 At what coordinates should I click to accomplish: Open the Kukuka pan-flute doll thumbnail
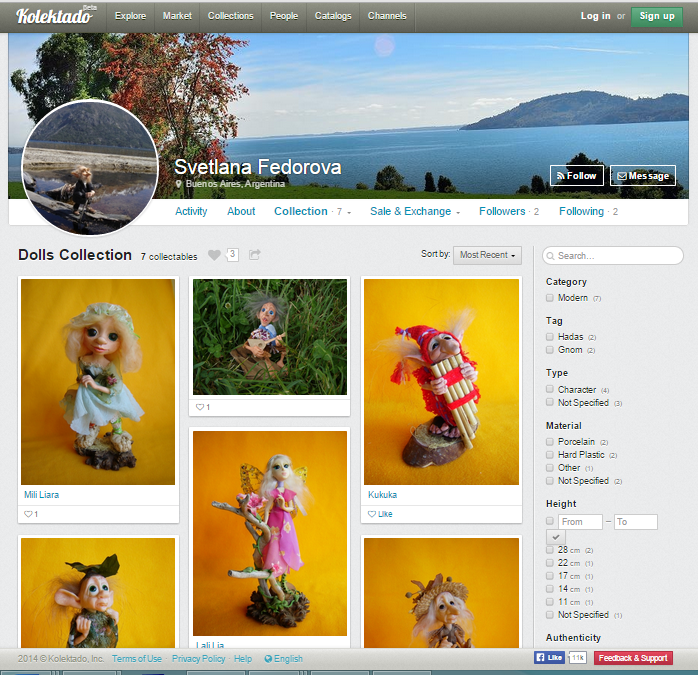(x=441, y=382)
